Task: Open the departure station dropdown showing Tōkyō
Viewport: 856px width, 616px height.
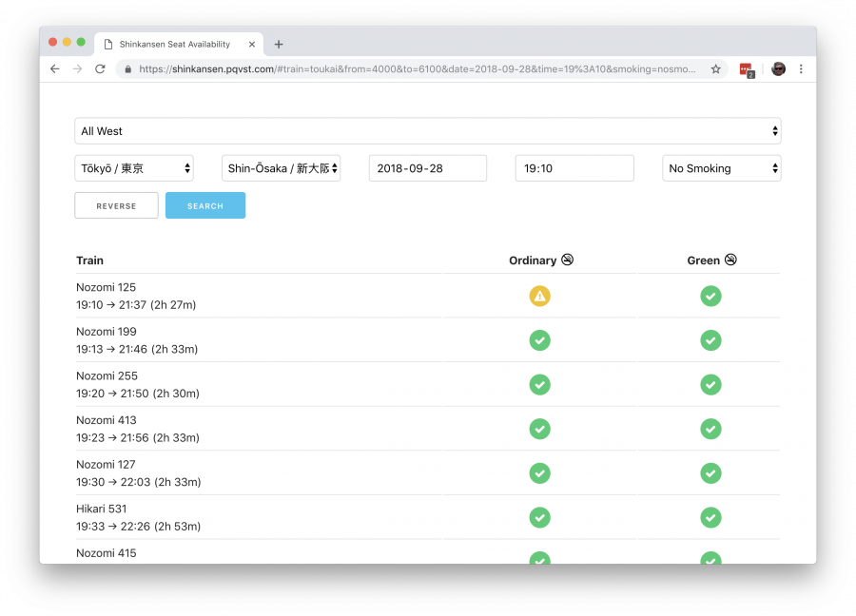Action: [133, 167]
